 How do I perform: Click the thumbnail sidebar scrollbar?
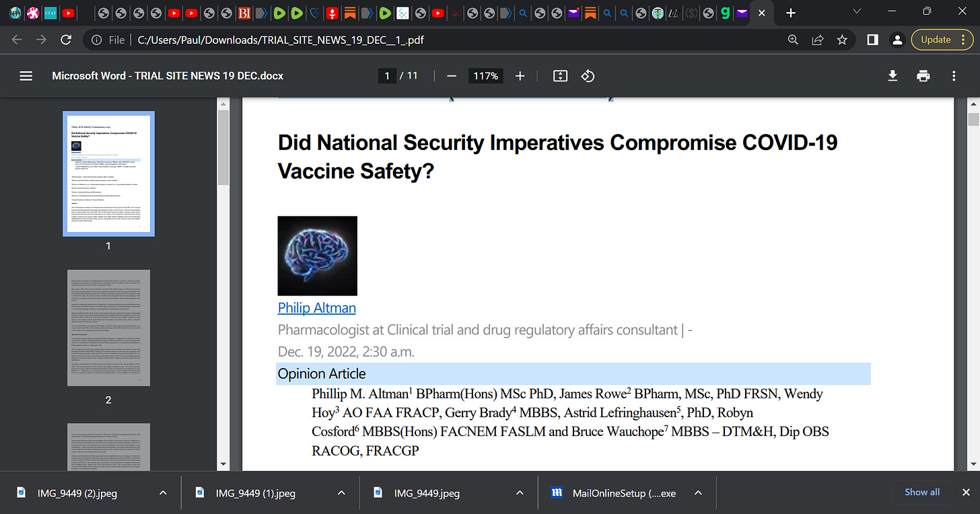223,148
